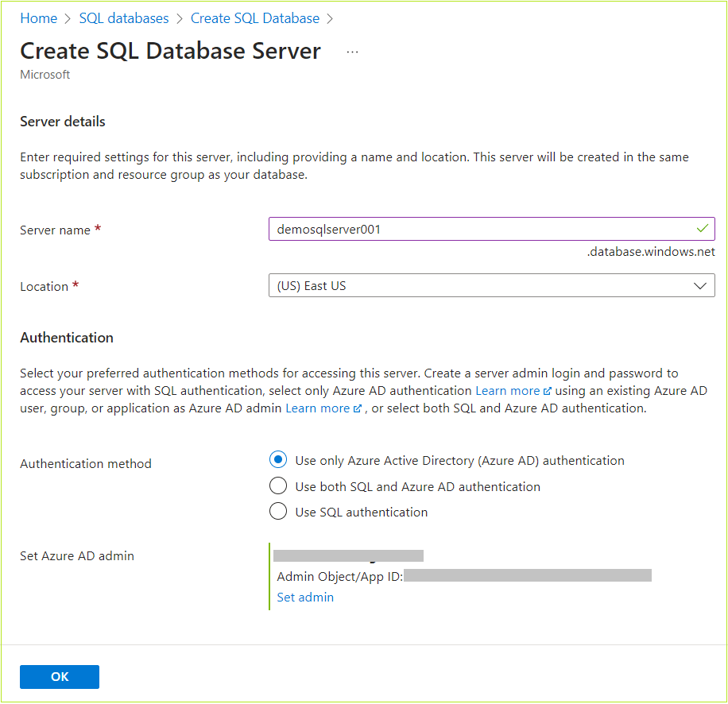Select Use only Azure Active Directory authentication
Screen dimensions: 728x704
pos(278,459)
